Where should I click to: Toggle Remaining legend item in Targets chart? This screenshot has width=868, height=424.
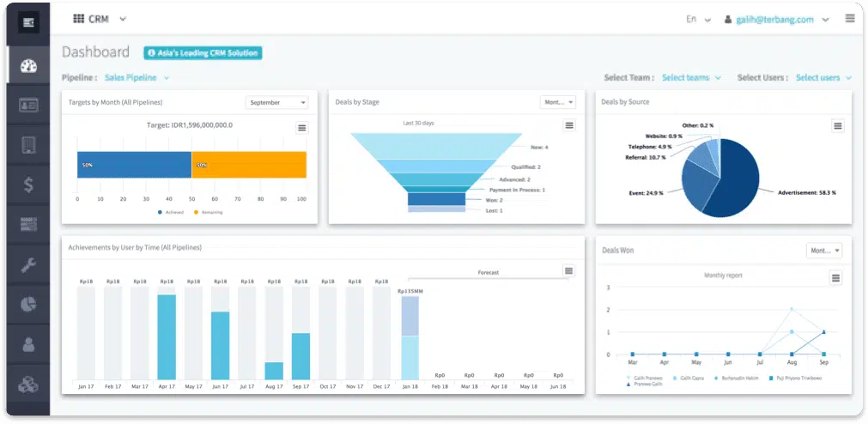208,212
